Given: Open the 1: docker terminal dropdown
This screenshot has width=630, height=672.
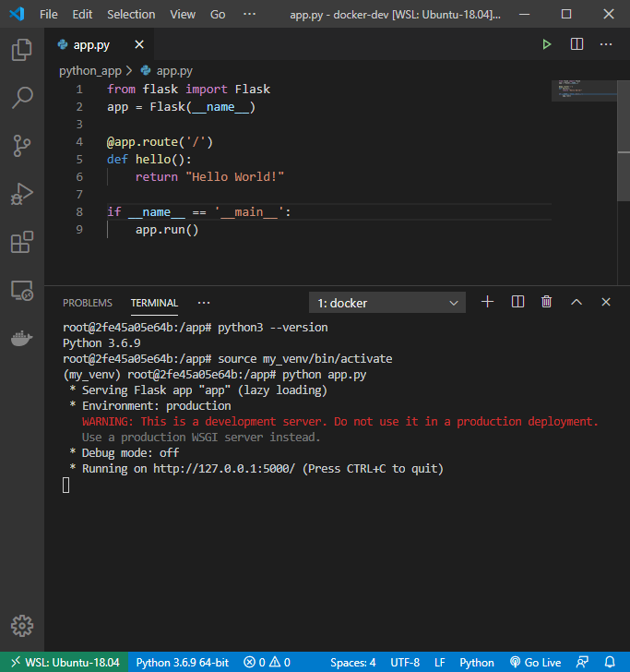Looking at the screenshot, I should pyautogui.click(x=387, y=303).
